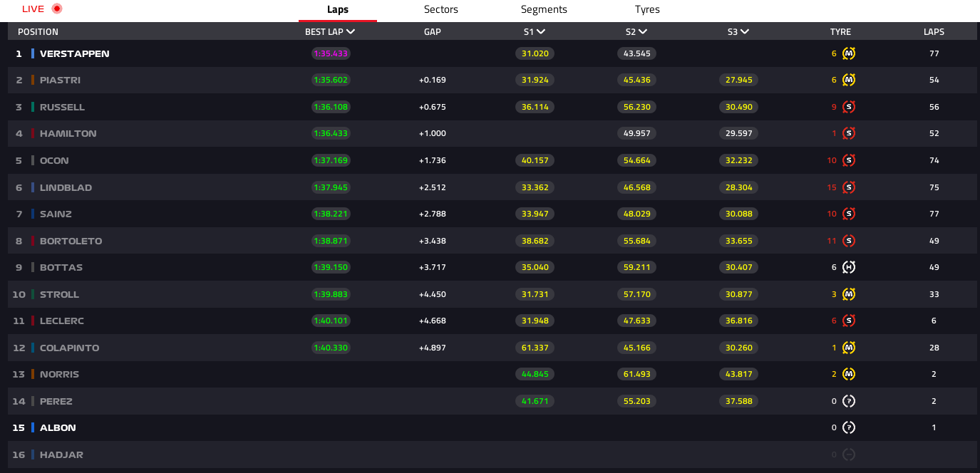Click Norris's medium tyre icon
The height and width of the screenshot is (473, 980).
[848, 374]
